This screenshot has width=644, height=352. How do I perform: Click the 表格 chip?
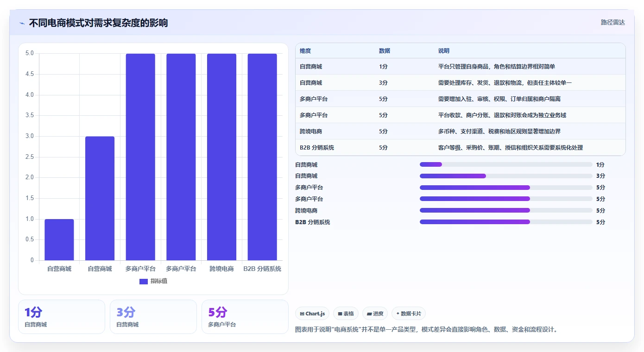[346, 314]
